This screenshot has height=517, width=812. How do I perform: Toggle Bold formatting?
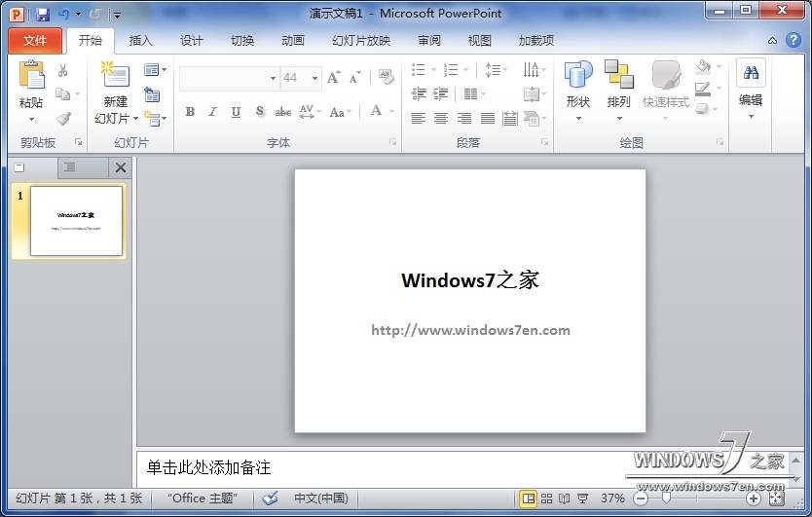click(190, 111)
